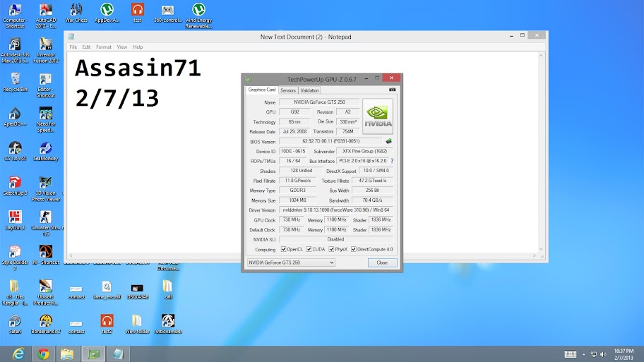Toggle the OpenCL checkbox

[x=283, y=249]
